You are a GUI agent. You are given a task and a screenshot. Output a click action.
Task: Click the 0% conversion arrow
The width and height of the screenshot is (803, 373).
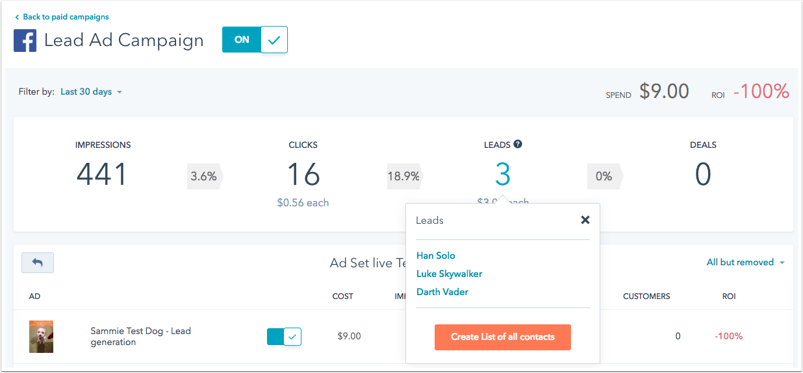click(x=605, y=176)
